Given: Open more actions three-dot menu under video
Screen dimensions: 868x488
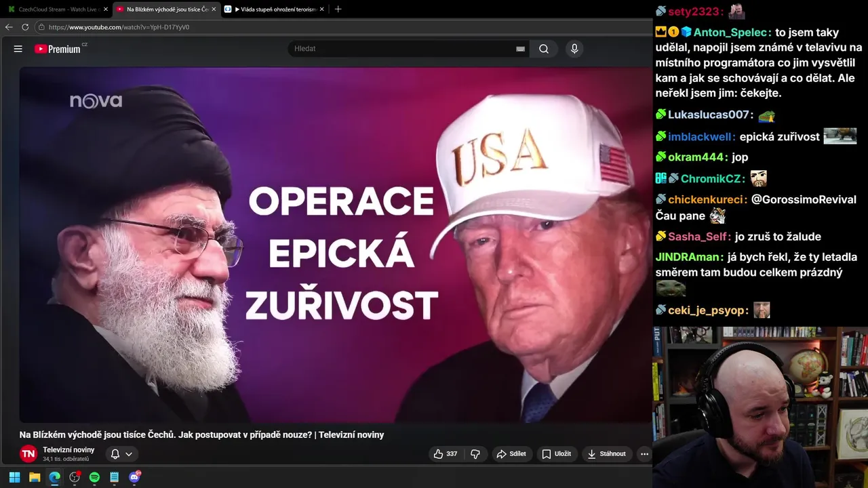Looking at the screenshot, I should tap(644, 453).
